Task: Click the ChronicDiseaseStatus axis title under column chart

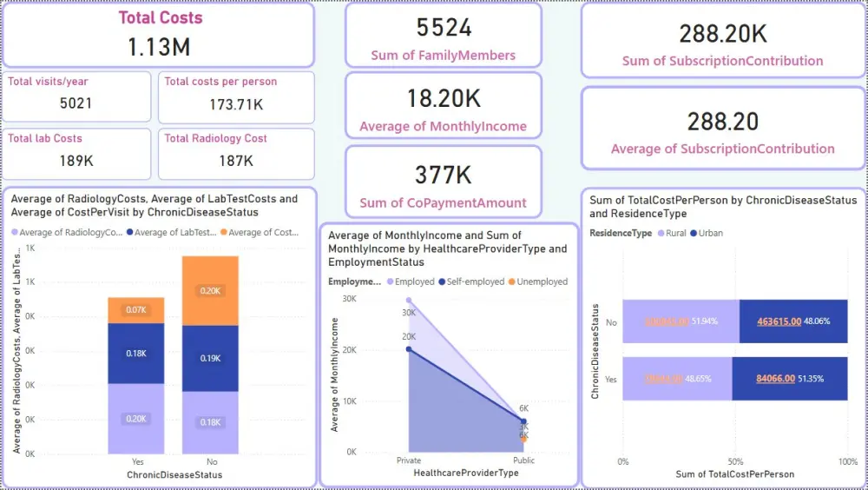Action: coord(174,475)
